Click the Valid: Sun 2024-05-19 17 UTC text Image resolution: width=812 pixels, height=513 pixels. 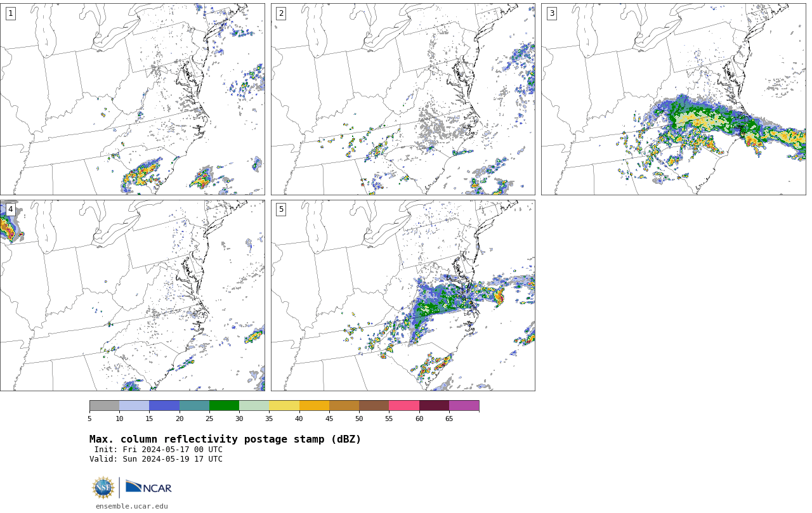click(x=156, y=459)
